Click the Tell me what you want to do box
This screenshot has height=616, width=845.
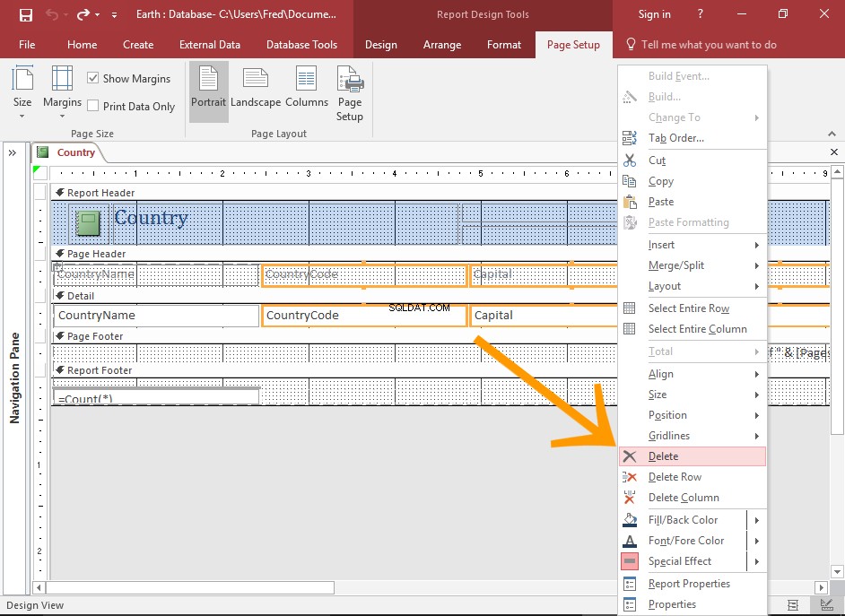click(x=701, y=45)
